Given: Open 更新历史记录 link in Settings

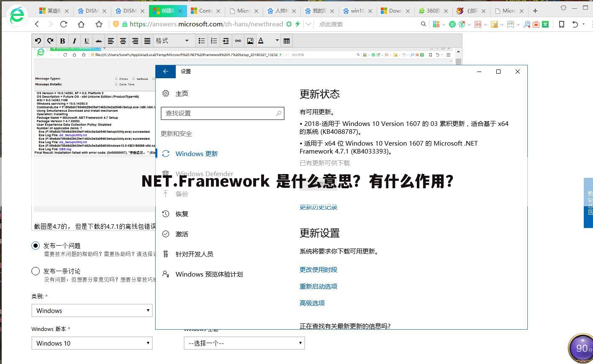Looking at the screenshot, I should click(x=318, y=207).
